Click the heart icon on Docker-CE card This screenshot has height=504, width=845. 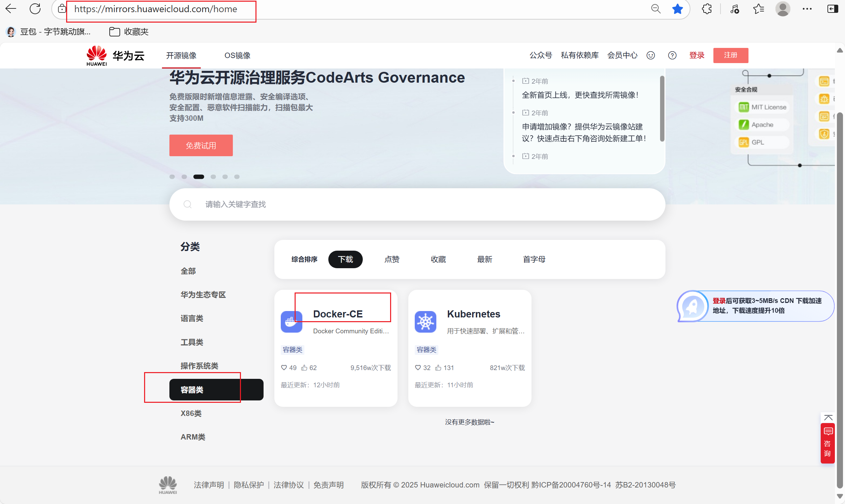click(x=284, y=367)
